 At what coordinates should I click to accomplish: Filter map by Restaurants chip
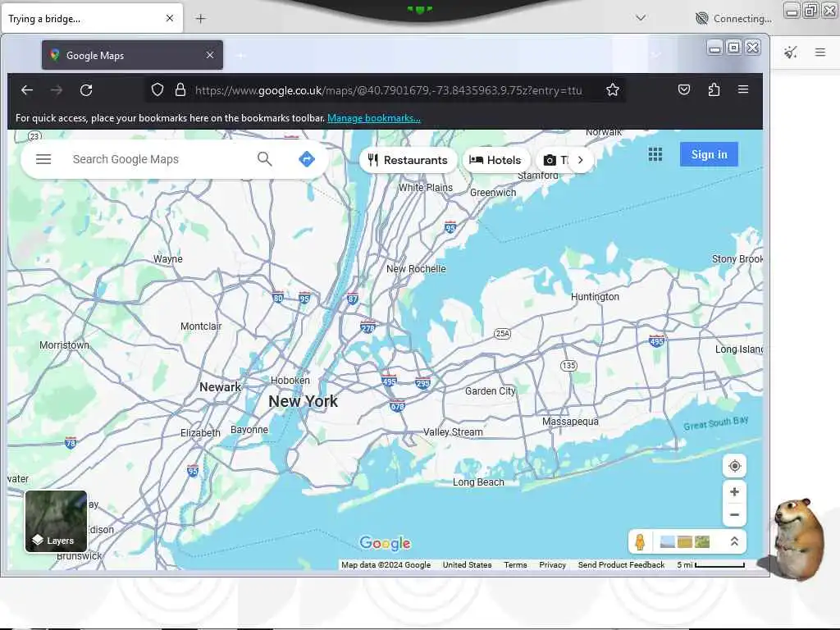tap(408, 160)
